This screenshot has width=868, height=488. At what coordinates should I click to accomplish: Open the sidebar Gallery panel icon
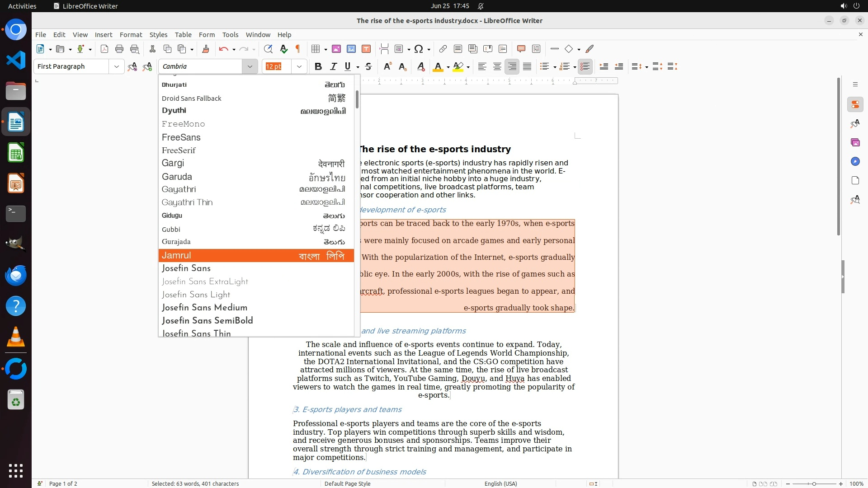pos(855,143)
